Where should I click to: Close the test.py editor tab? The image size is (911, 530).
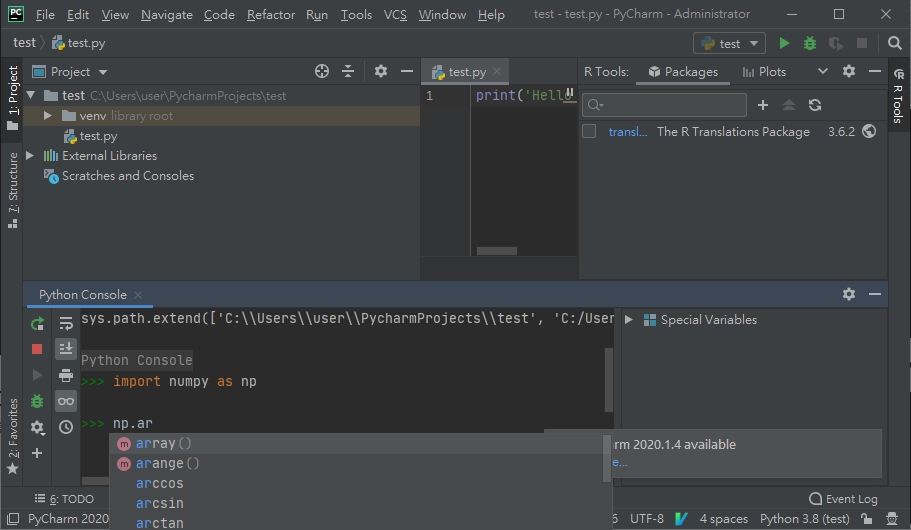tap(497, 71)
